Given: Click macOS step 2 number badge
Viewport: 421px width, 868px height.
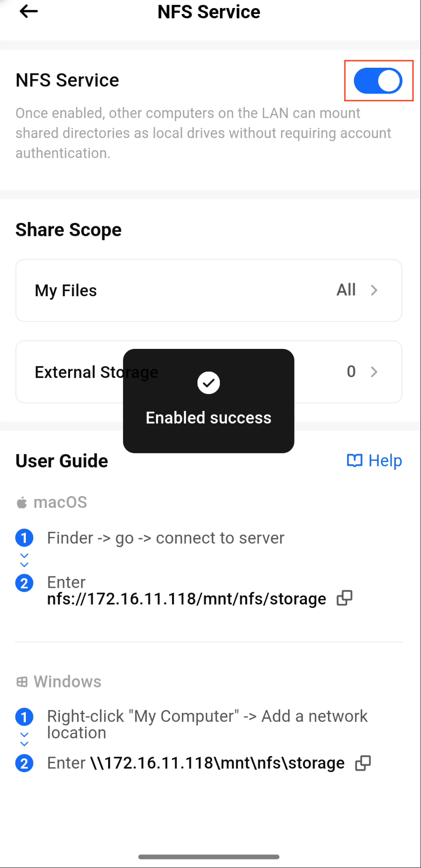Looking at the screenshot, I should point(24,584).
